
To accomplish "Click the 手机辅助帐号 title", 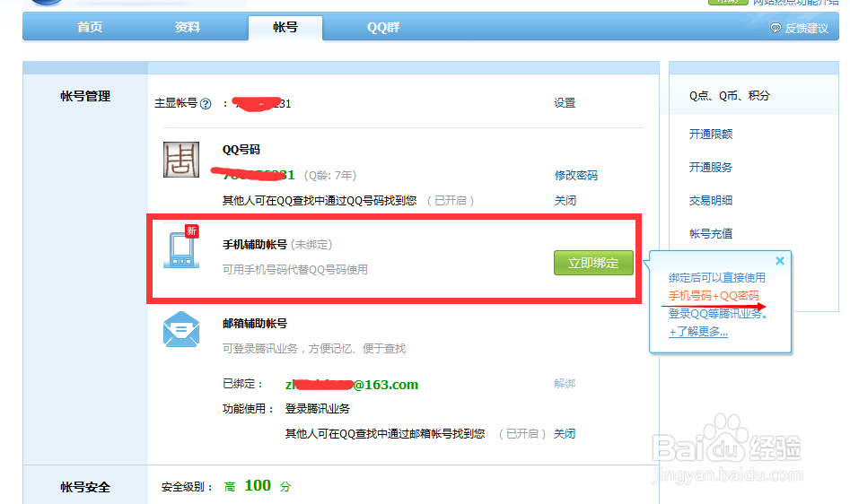I will point(255,245).
